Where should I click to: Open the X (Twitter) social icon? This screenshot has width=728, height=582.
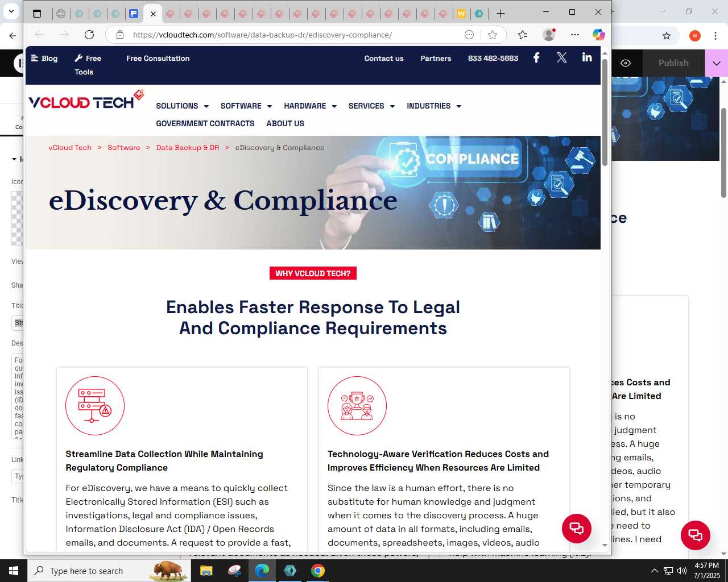561,57
